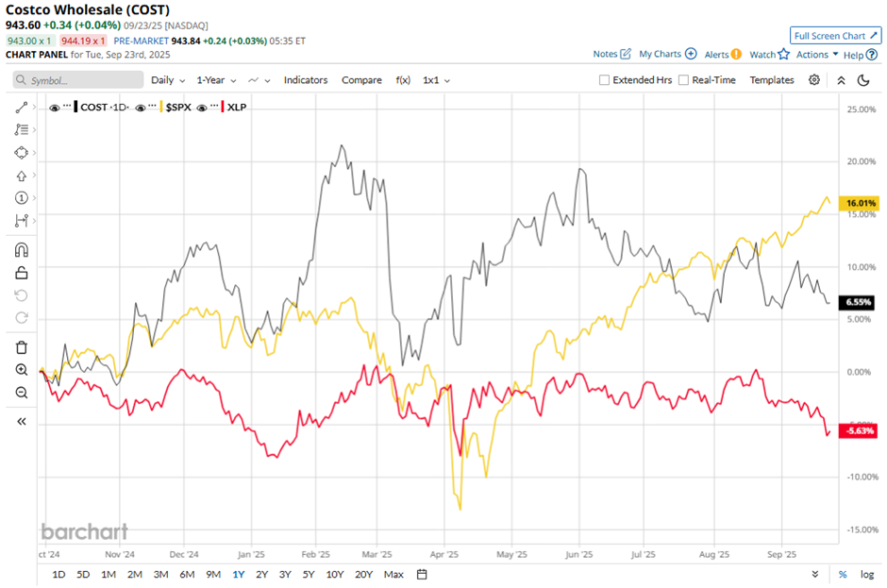The image size is (887, 588).
Task: Open COST series options ellipsis
Action: 67,106
